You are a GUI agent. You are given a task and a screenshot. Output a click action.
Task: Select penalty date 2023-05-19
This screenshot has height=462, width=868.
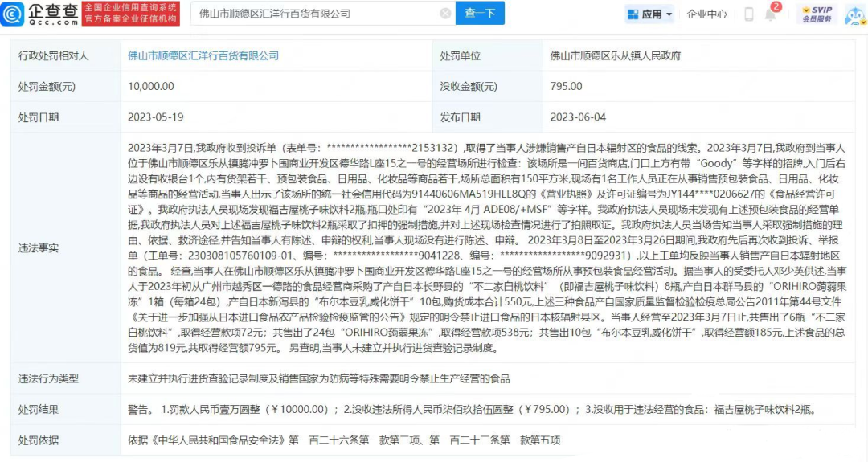(156, 117)
